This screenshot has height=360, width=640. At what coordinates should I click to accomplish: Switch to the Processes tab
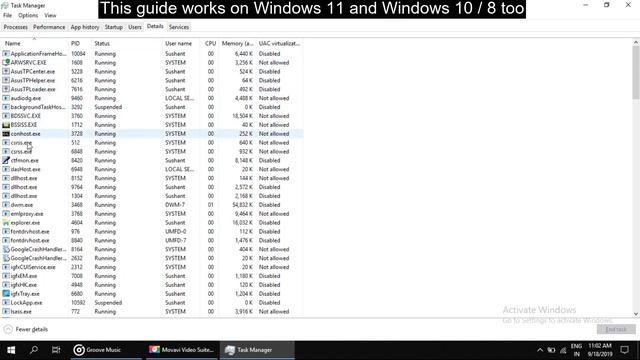[x=16, y=27]
